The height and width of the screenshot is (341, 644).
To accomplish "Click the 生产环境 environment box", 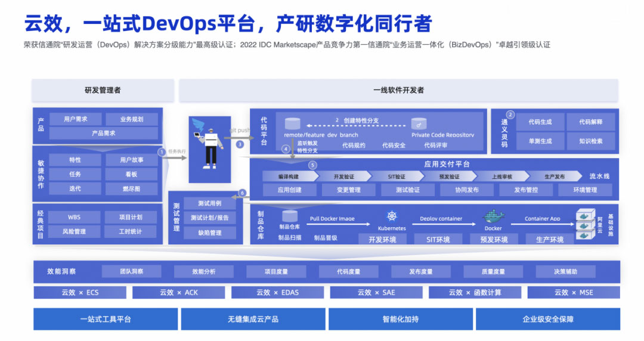I will pyautogui.click(x=549, y=240).
